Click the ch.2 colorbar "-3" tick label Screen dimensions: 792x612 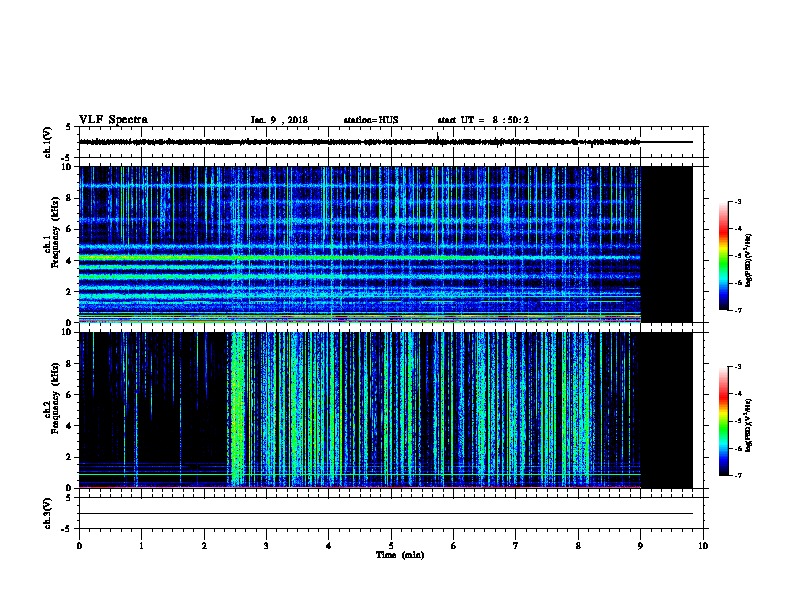[x=737, y=367]
